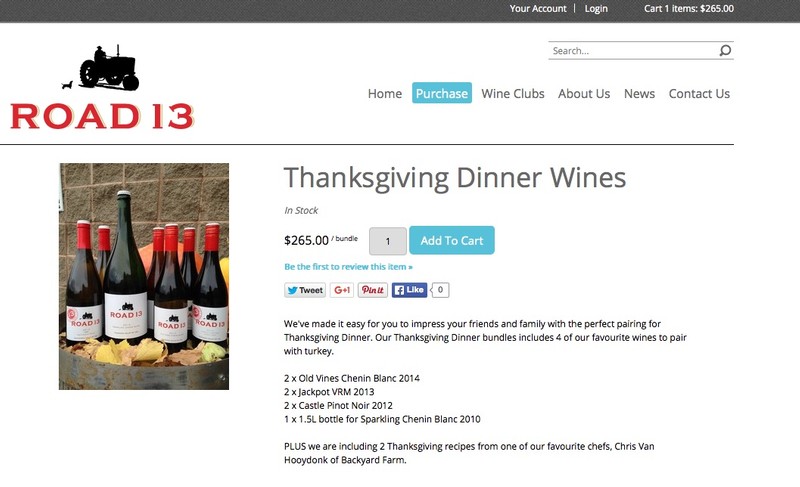Click the Thanksgiving wines product photo

coord(144,276)
